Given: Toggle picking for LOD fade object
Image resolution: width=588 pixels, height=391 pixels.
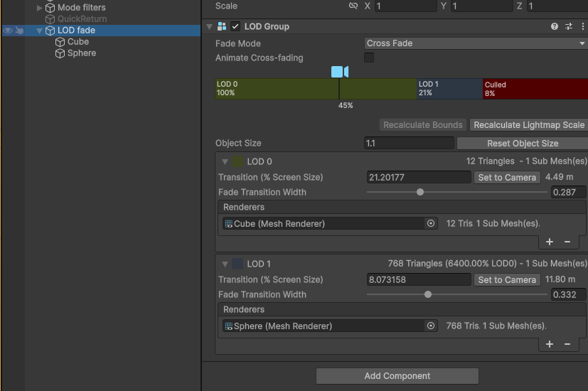Looking at the screenshot, I should click(20, 31).
